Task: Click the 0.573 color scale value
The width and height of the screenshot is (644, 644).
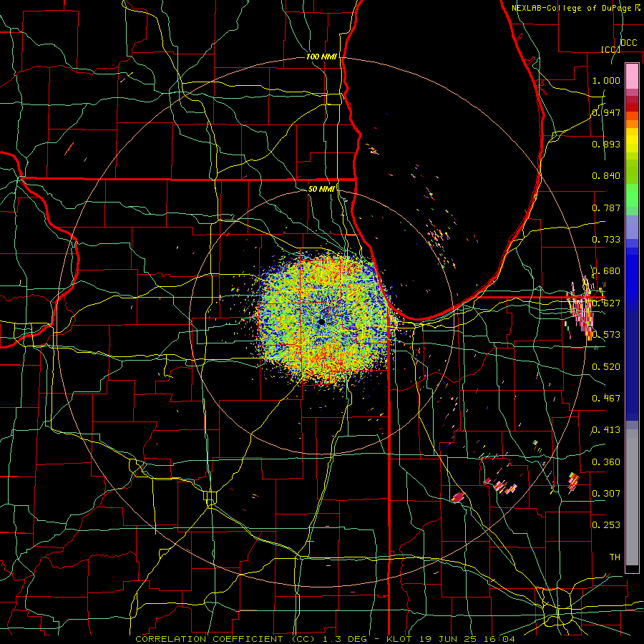Action: tap(606, 335)
